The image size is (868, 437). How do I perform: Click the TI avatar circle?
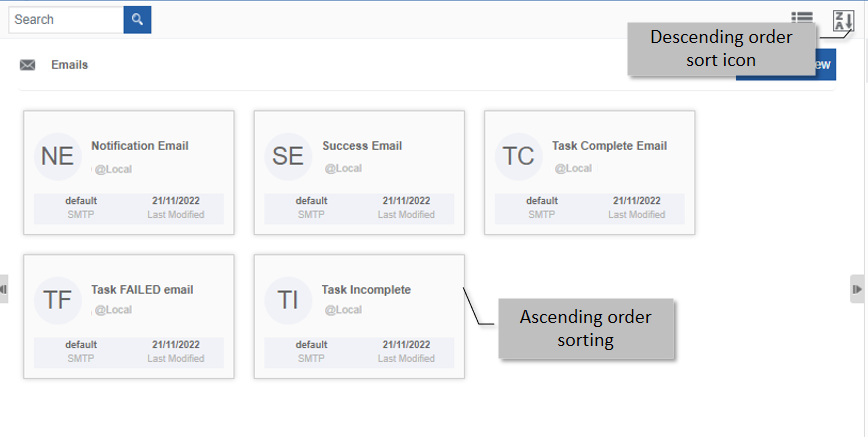[x=288, y=300]
